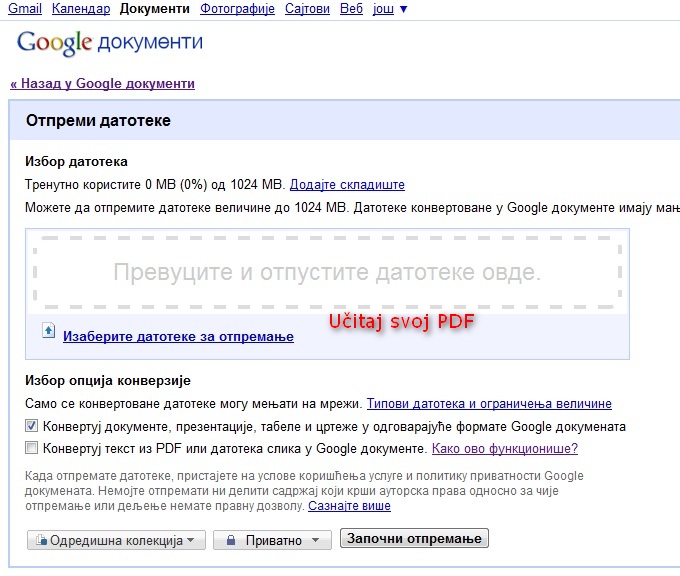The height and width of the screenshot is (576, 680).
Task: Open Календар from the top navigation
Action: pyautogui.click(x=81, y=8)
